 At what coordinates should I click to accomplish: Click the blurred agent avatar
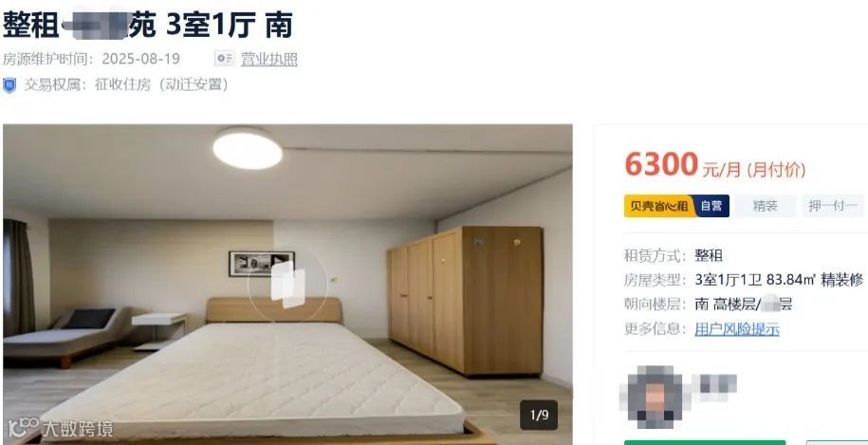(x=655, y=397)
